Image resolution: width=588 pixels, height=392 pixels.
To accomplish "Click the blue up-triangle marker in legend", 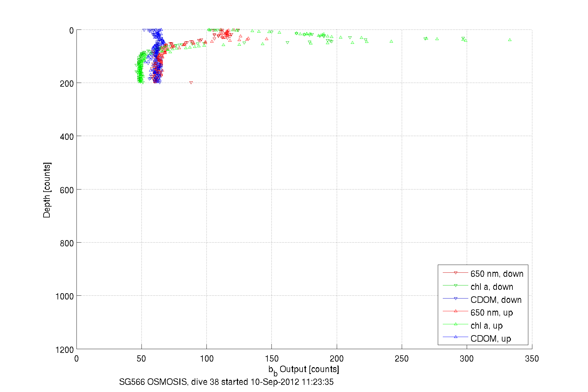I will tap(456, 337).
